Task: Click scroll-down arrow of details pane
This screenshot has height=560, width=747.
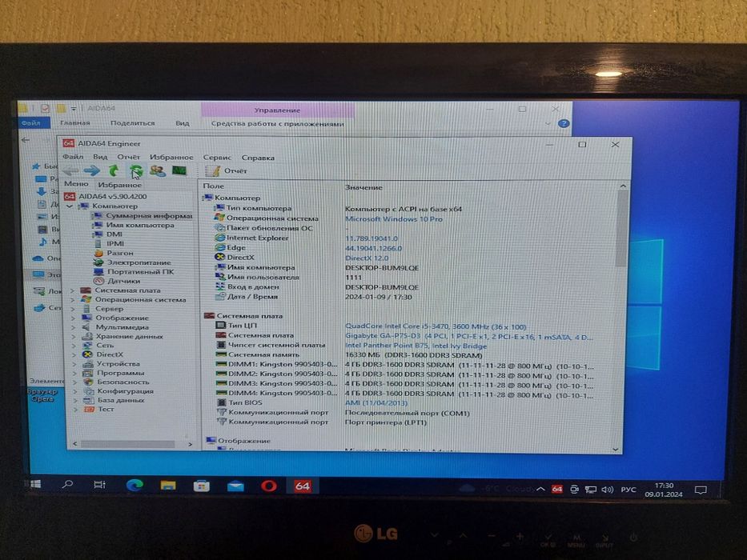Action: pos(616,449)
